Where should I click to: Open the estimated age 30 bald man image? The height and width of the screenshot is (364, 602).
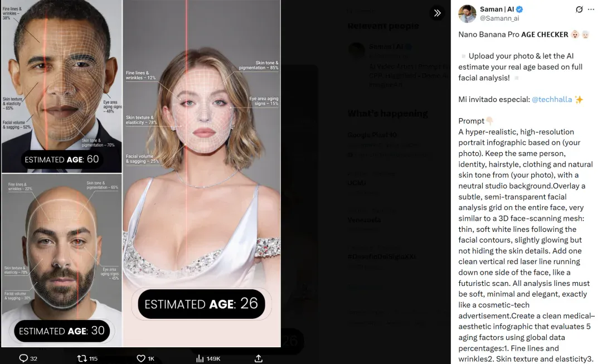click(x=61, y=260)
